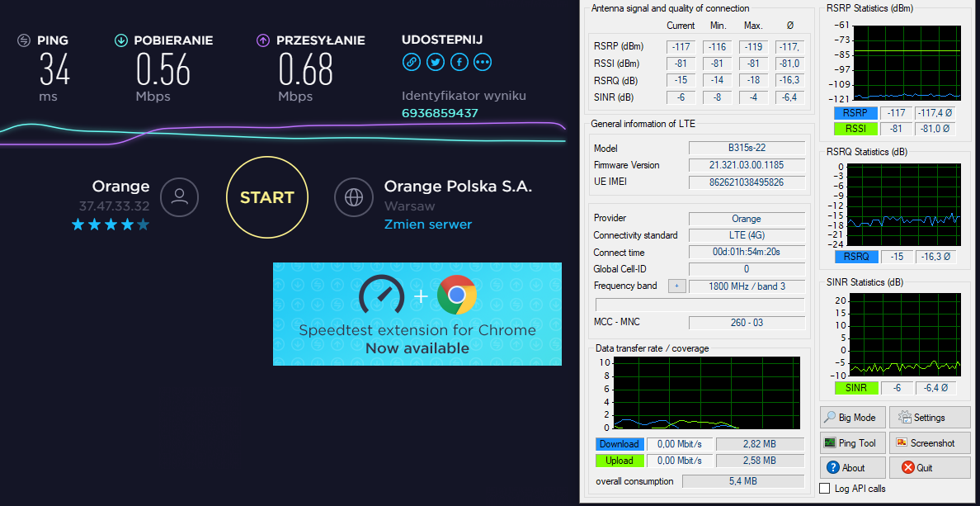980x506 pixels.
Task: Toggle the RSRQ graph legend button
Action: click(855, 257)
